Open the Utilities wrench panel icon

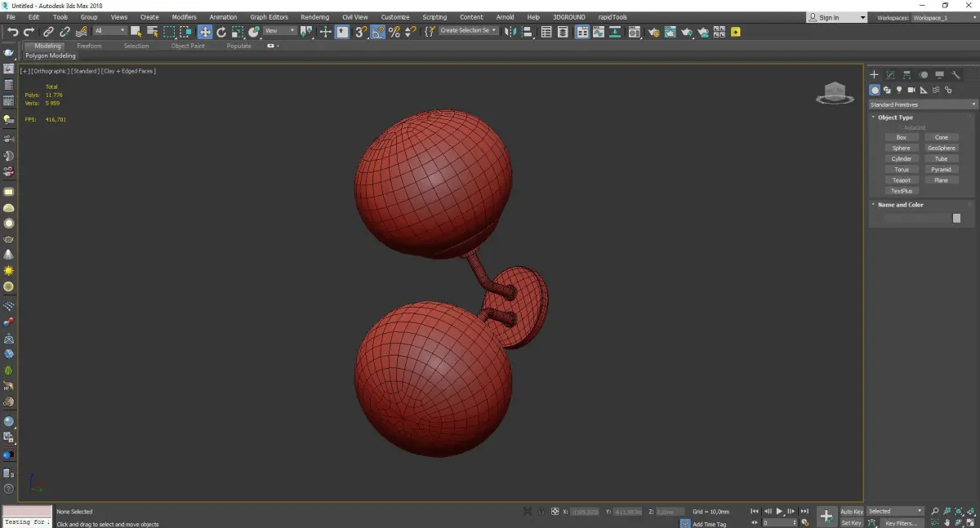956,75
